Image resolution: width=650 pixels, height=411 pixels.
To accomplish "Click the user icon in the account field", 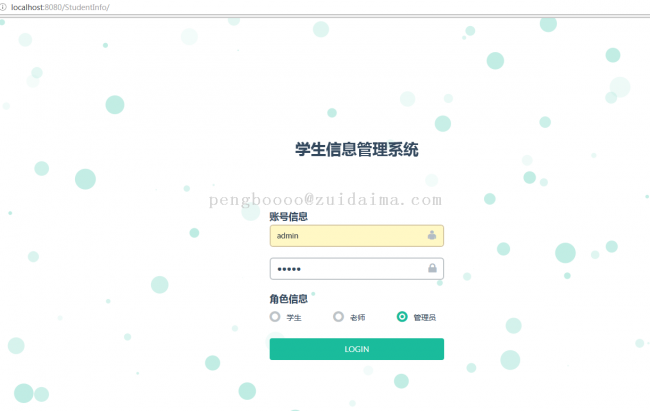I will pos(432,235).
